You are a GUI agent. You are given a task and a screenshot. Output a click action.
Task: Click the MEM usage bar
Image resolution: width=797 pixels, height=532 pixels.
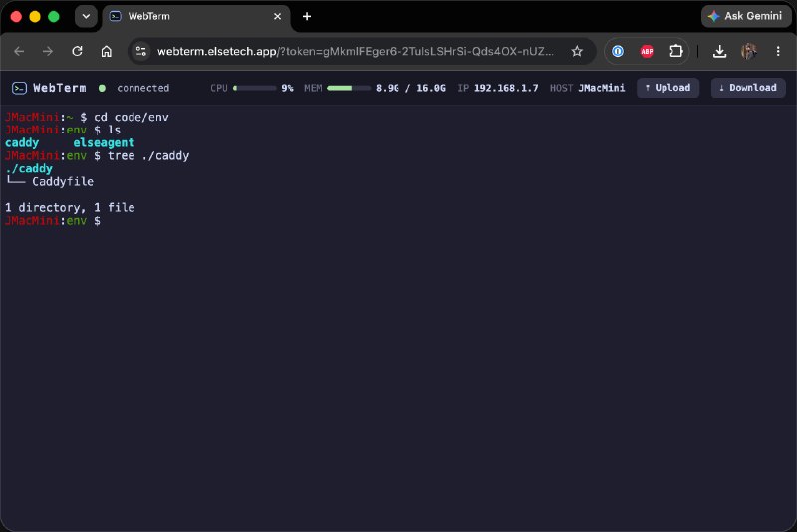(349, 88)
